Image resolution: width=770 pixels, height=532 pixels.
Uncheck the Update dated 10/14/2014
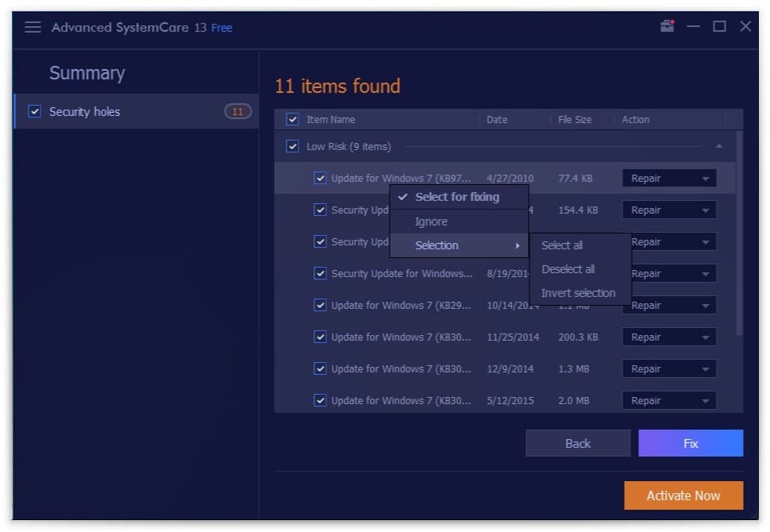pos(320,305)
